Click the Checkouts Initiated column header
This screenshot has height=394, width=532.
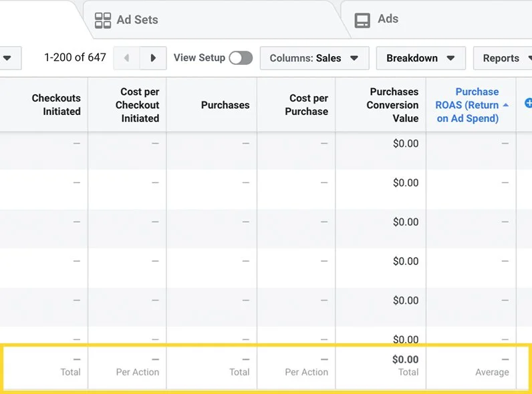tap(56, 105)
